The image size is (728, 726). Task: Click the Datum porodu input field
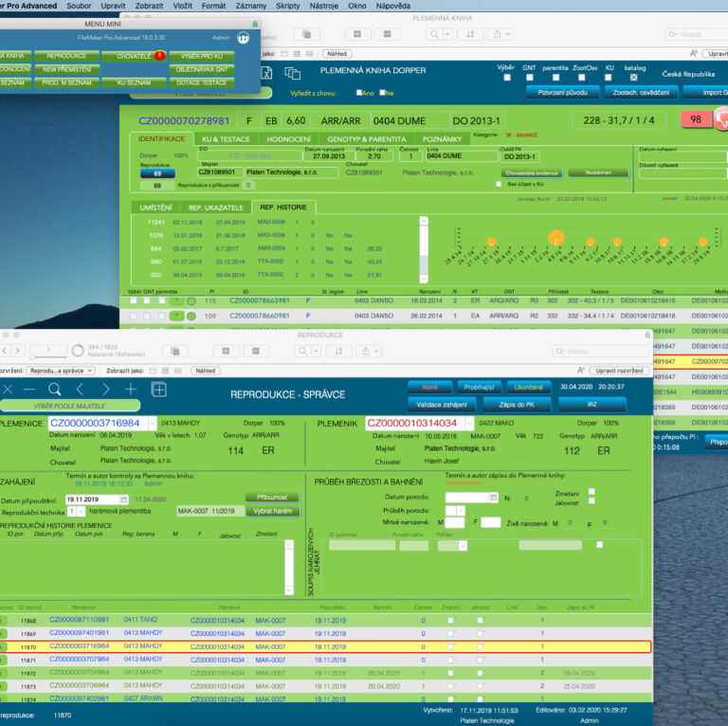[x=463, y=498]
